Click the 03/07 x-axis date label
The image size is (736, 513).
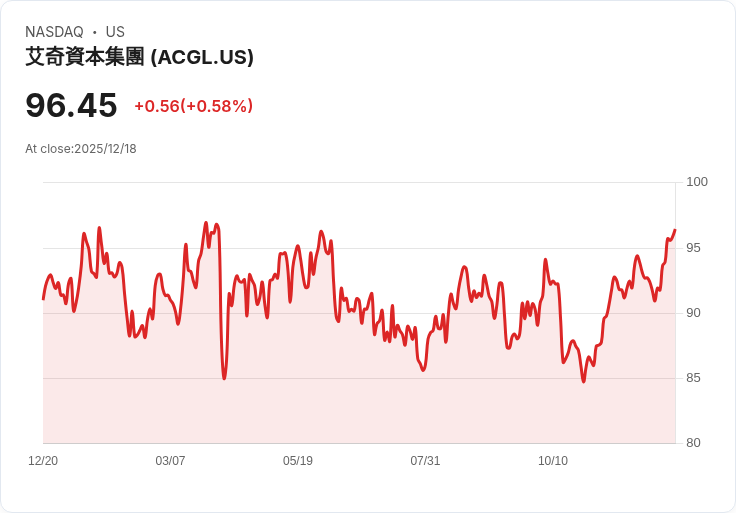[x=170, y=461]
